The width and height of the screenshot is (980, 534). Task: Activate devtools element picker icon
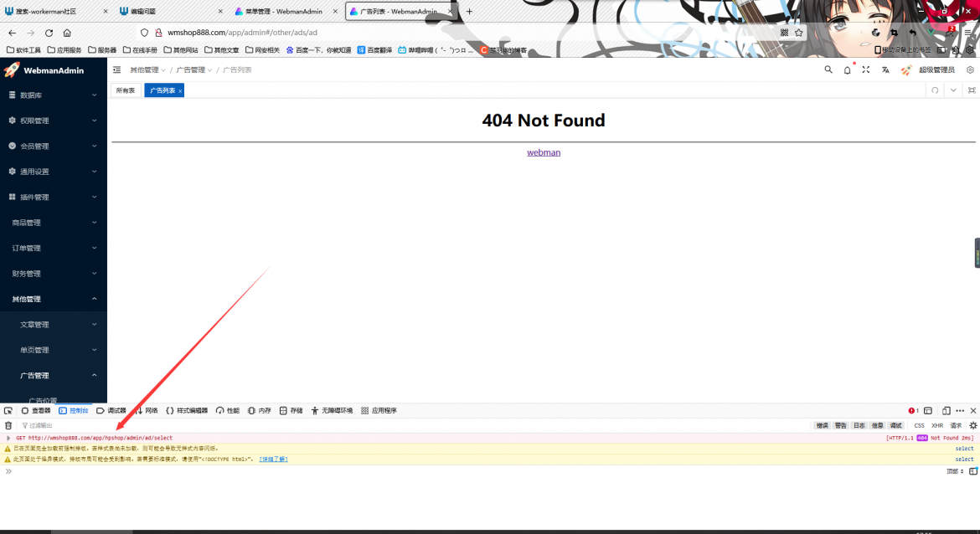(x=8, y=411)
